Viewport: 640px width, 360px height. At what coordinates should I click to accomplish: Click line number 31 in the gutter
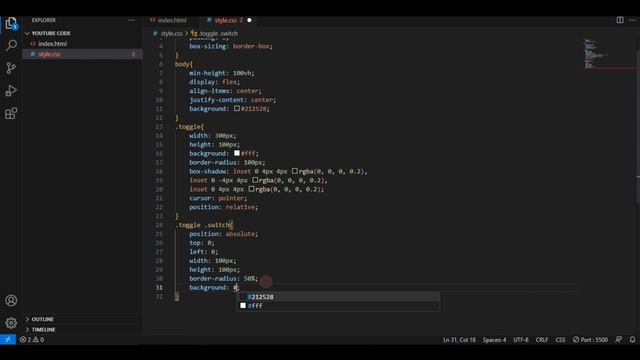tap(159, 287)
